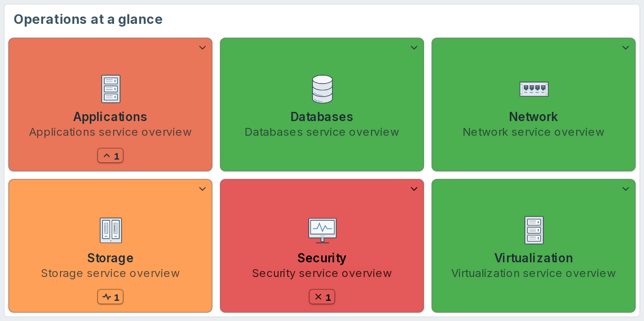
Task: Expand the Databases tile dropdown chevron
Action: click(x=414, y=48)
